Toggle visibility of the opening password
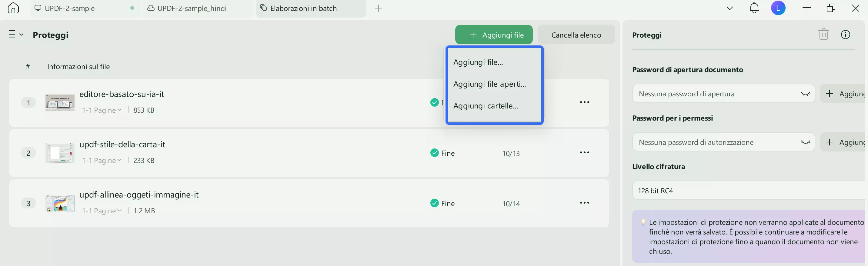This screenshot has width=868, height=266. [805, 94]
